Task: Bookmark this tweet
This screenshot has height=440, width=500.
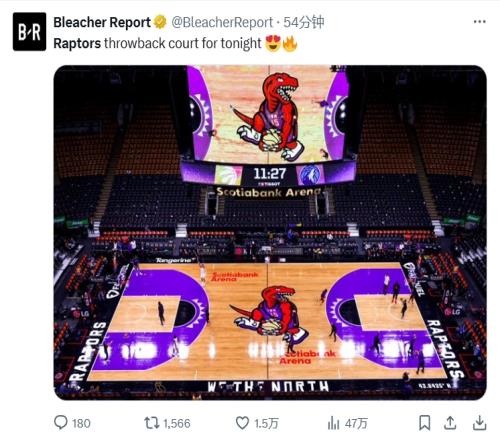Action: point(424,423)
